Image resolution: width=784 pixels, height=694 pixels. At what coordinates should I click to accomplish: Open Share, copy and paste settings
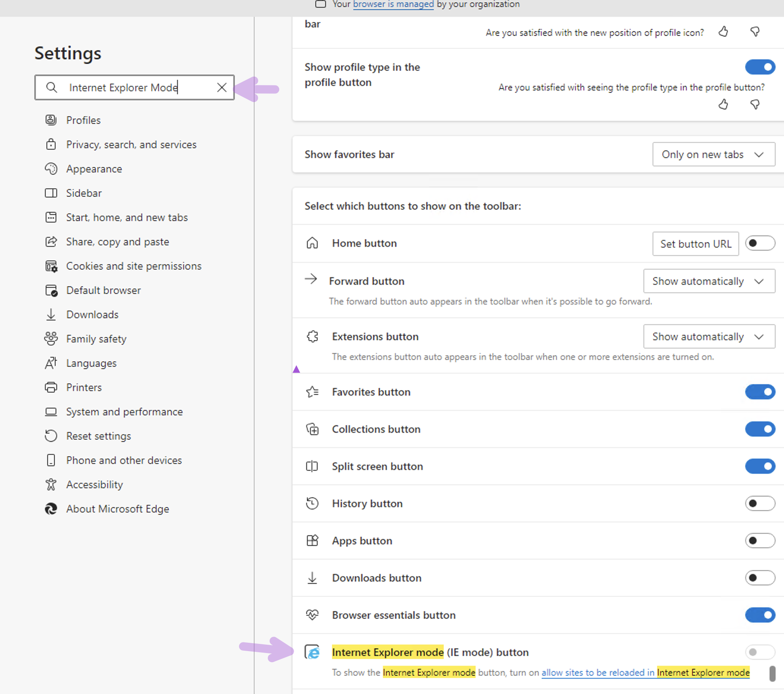pyautogui.click(x=117, y=241)
